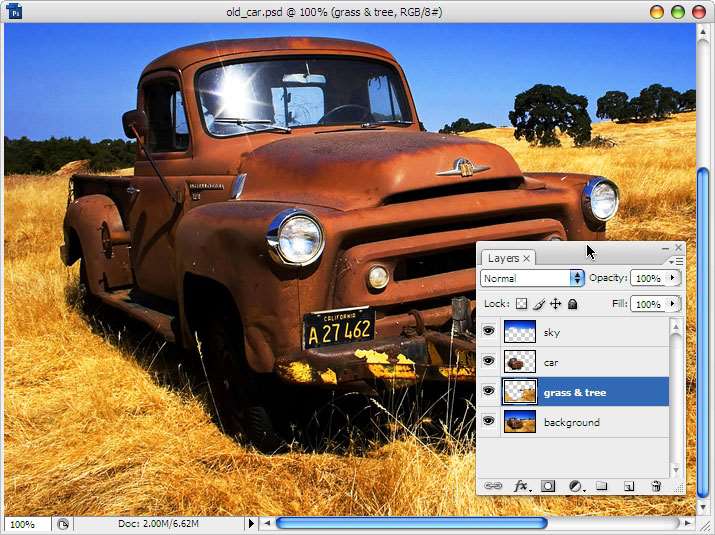Click the link layers icon
This screenshot has height=535, width=715.
[493, 485]
